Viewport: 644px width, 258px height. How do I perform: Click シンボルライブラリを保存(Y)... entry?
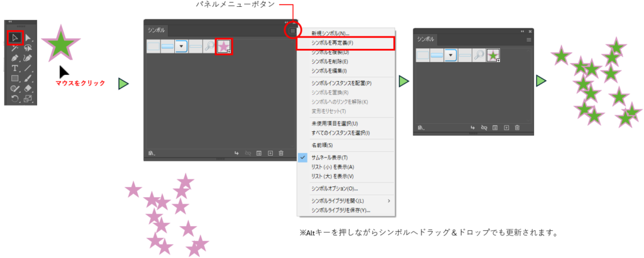[340, 210]
